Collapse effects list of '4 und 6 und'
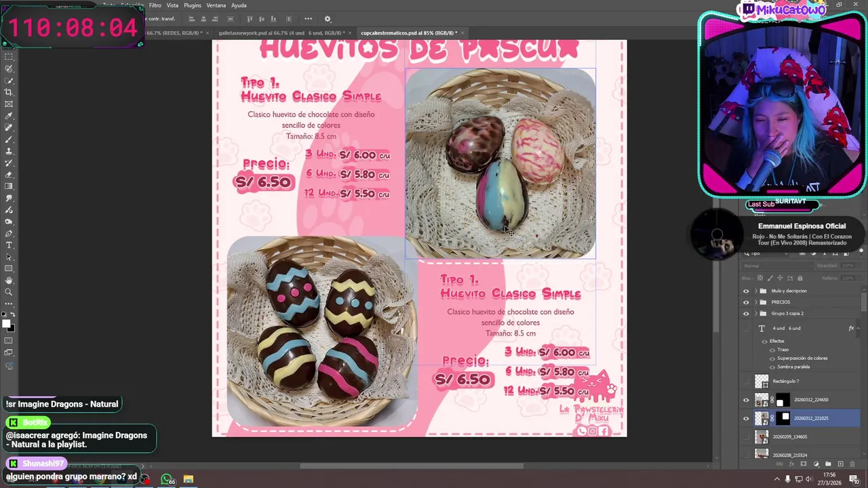The height and width of the screenshot is (488, 868). [859, 329]
